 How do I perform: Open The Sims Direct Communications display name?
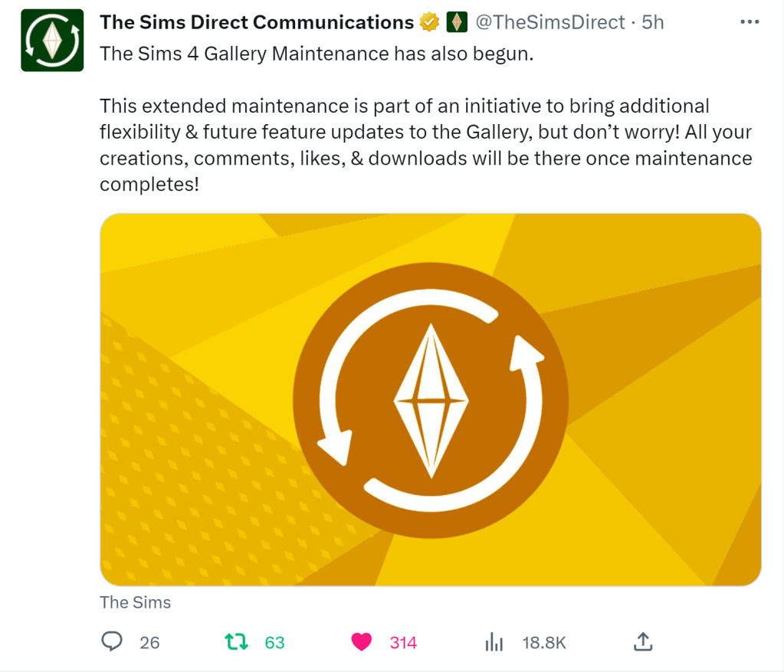tap(257, 23)
